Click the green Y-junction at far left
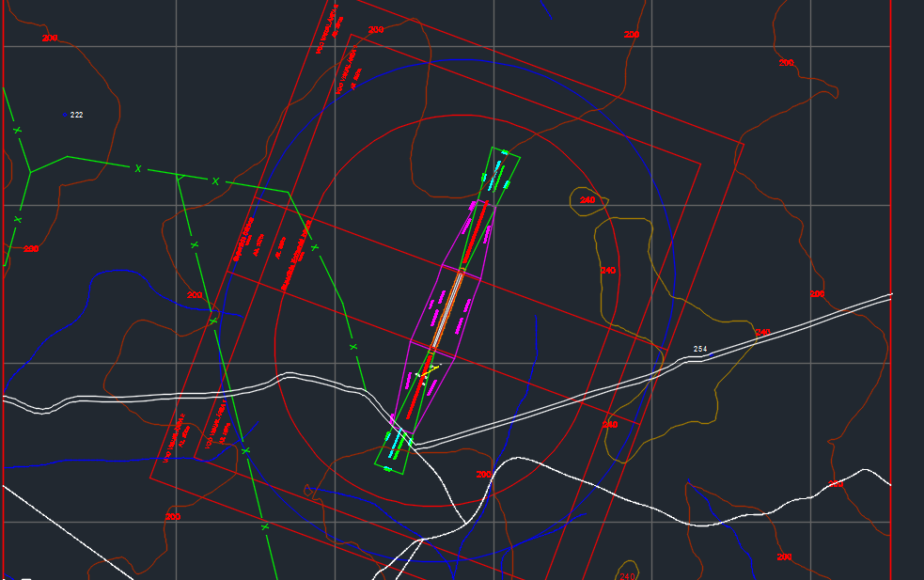Image resolution: width=924 pixels, height=580 pixels. (x=30, y=171)
